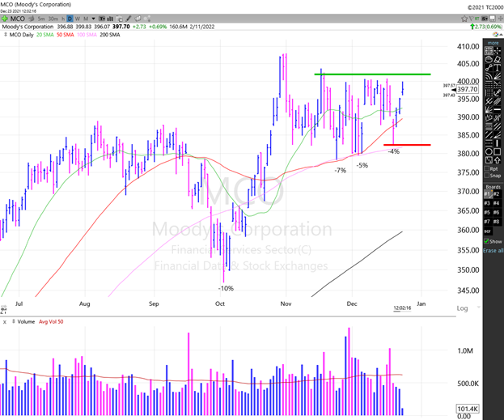The width and height of the screenshot is (504, 420).
Task: Select drawing board #7
Action: (488, 222)
